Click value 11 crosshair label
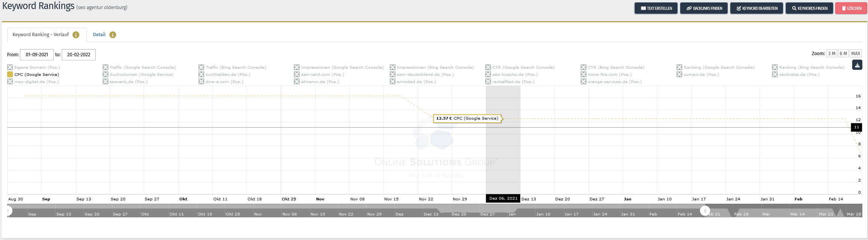 pyautogui.click(x=857, y=127)
